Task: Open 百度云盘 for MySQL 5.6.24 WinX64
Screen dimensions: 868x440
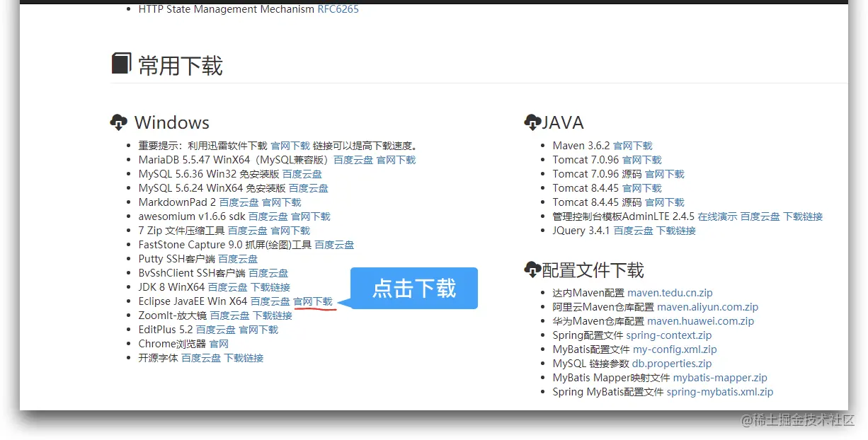Action: tap(309, 188)
